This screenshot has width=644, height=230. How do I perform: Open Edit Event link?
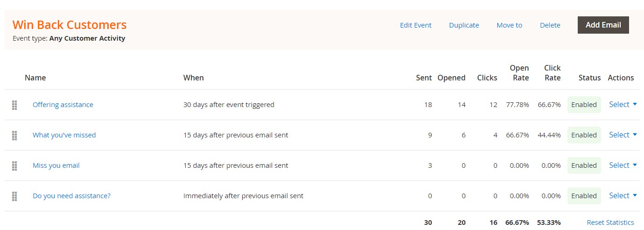[415, 25]
